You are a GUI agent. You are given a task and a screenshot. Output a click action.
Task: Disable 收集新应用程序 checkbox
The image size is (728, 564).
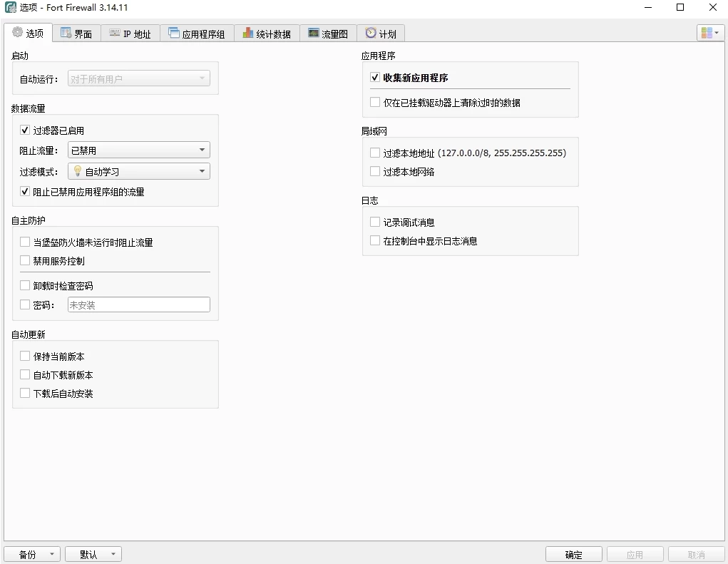[x=375, y=78]
